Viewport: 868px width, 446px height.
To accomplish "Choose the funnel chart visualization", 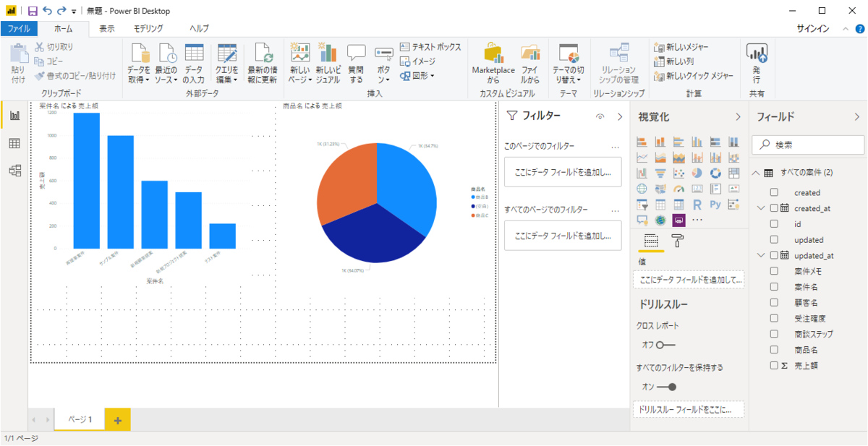I will (x=660, y=173).
